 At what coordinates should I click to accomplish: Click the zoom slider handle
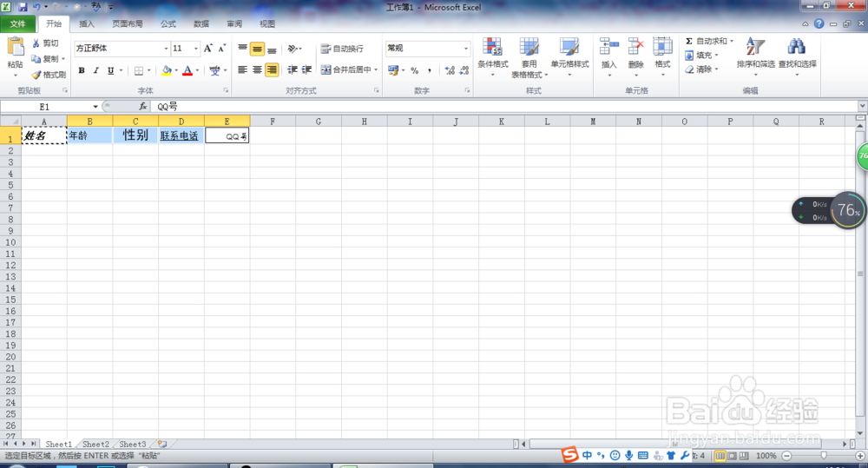(x=824, y=456)
